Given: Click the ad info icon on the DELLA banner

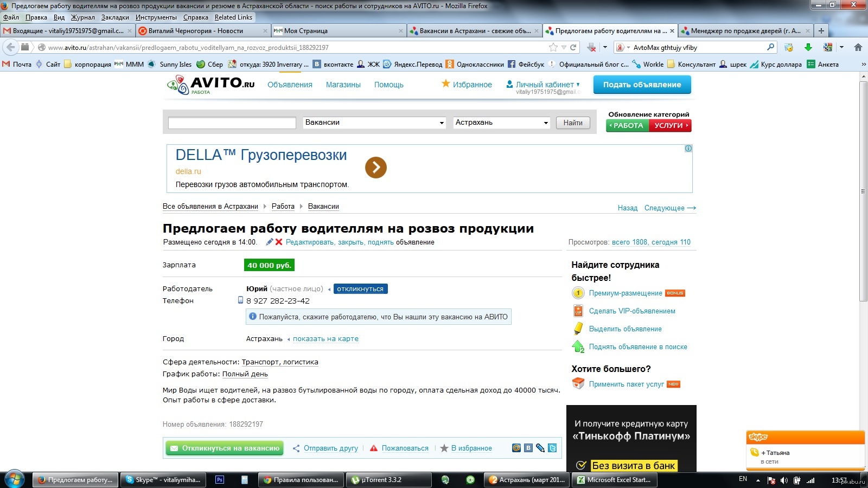Looking at the screenshot, I should point(688,149).
